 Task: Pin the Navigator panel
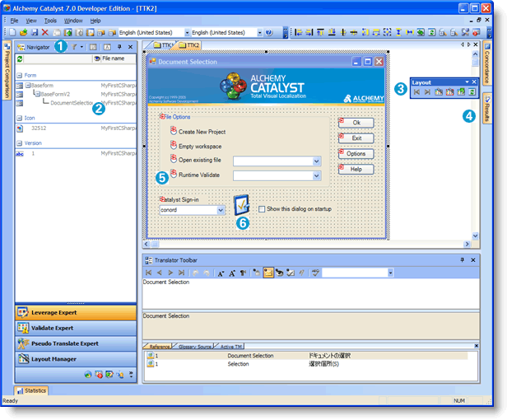(x=119, y=47)
